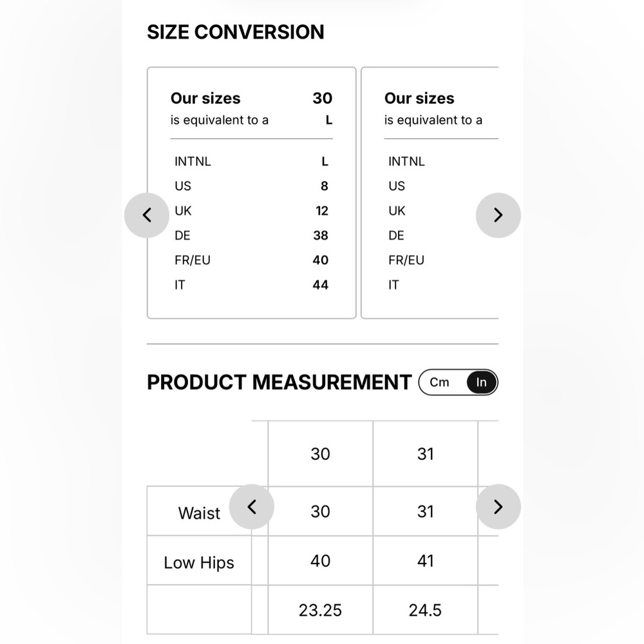Screen dimensions: 644x644
Task: Click the SIZE CONVERSION heading
Action: pos(236,32)
